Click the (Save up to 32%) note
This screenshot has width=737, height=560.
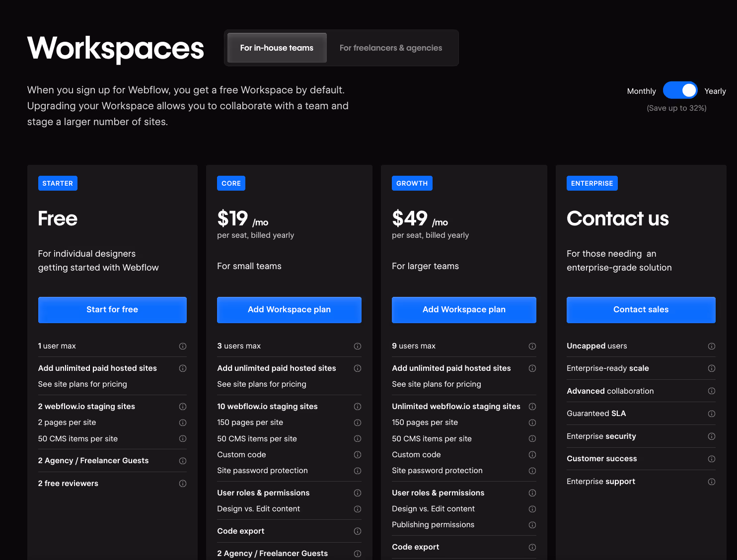676,108
